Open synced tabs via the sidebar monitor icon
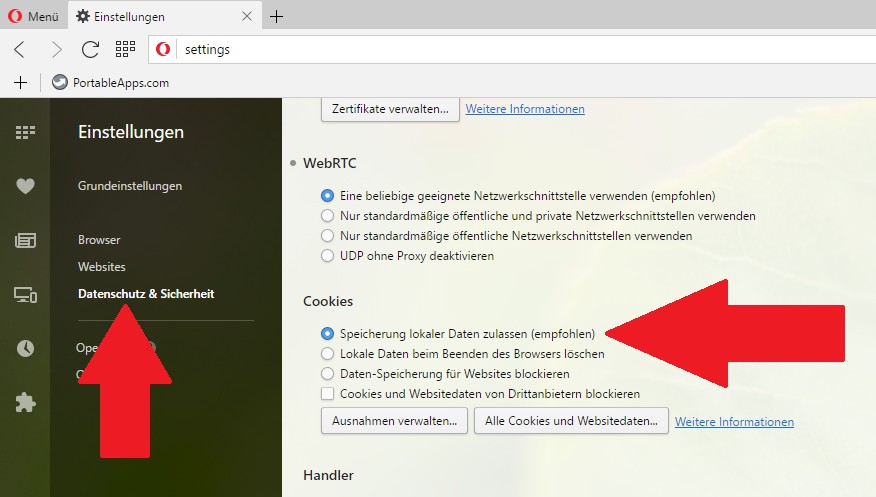Screen dimensions: 876x497 click(25, 294)
